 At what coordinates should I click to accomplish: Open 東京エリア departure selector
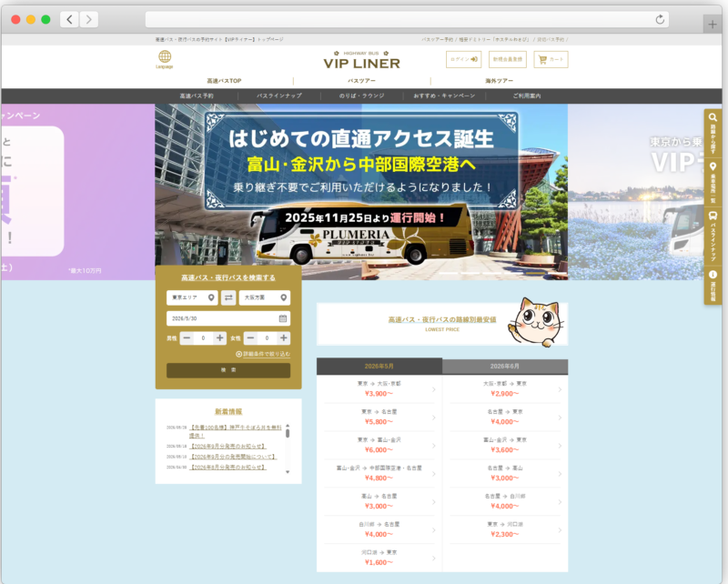[192, 297]
